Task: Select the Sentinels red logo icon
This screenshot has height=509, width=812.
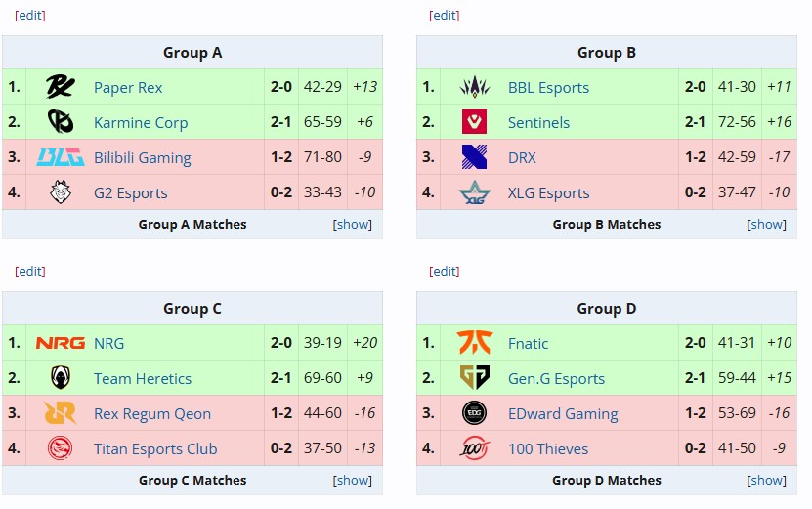Action: [x=474, y=122]
